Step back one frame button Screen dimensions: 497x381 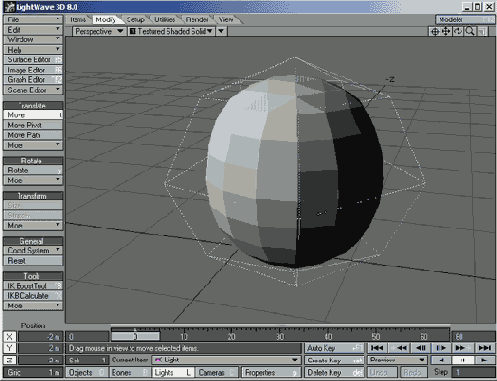coord(420,348)
